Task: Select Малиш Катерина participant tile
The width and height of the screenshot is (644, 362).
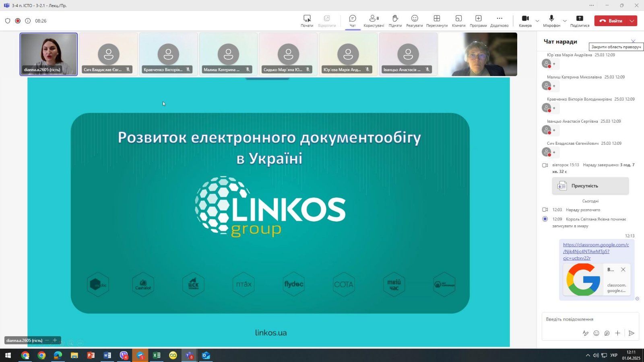Action: [x=228, y=54]
